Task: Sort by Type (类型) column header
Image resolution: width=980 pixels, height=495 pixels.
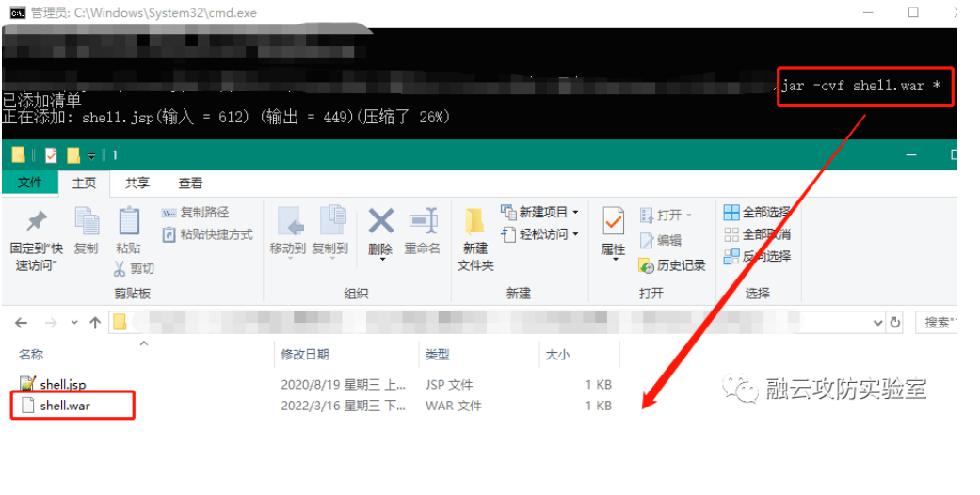Action: click(x=438, y=355)
